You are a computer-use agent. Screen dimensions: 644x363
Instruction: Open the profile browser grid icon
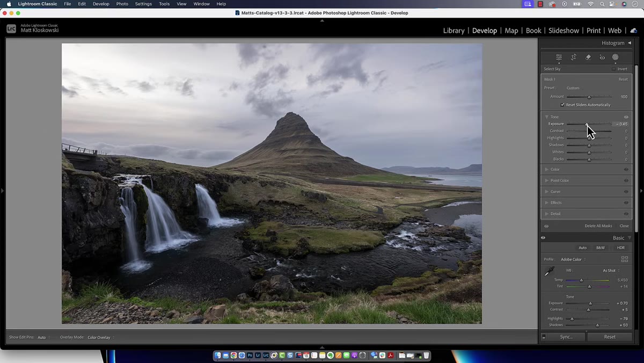click(x=625, y=259)
